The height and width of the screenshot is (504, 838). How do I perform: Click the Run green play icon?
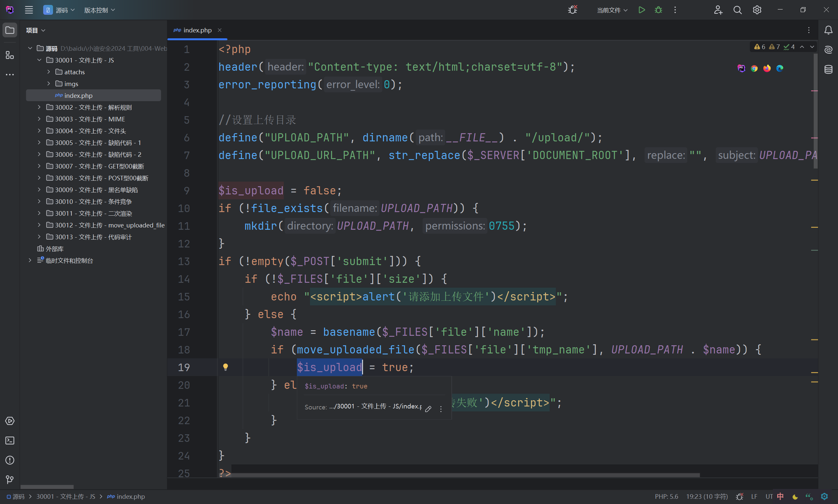641,10
